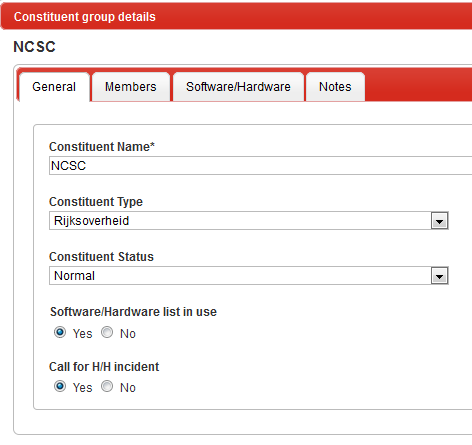Choose Yes radio for Call for H/H incident
472x445 pixels.
coord(60,386)
